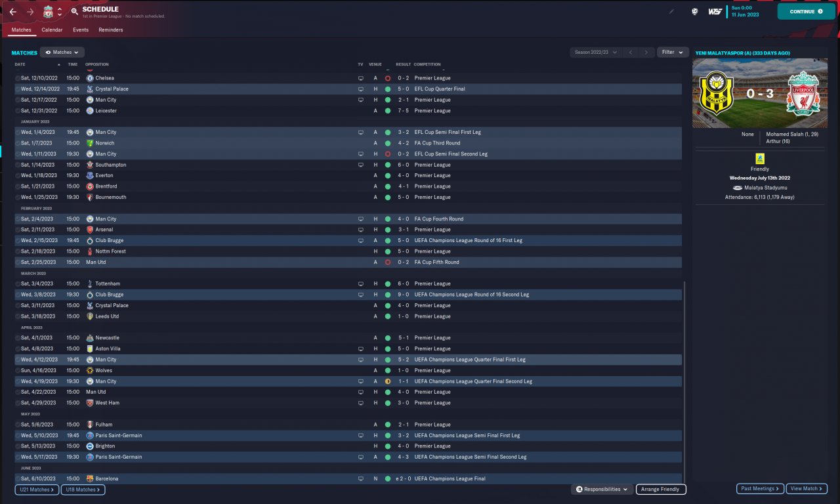
Task: Sort by the Opposition column header
Action: point(97,64)
